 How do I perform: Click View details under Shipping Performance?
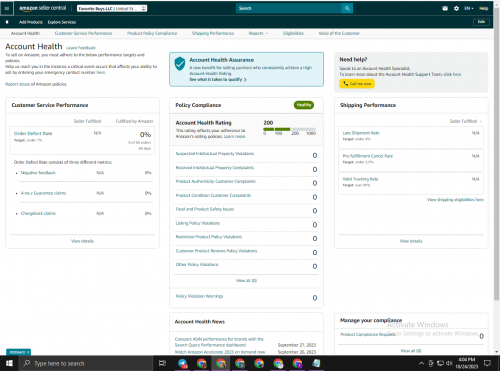411,241
